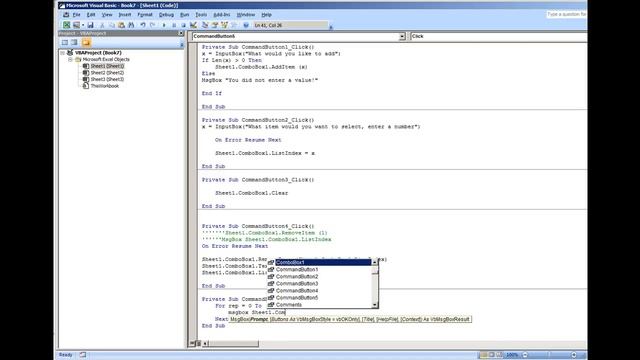640x360 pixels.
Task: Open the Format menu
Action: coord(144,15)
